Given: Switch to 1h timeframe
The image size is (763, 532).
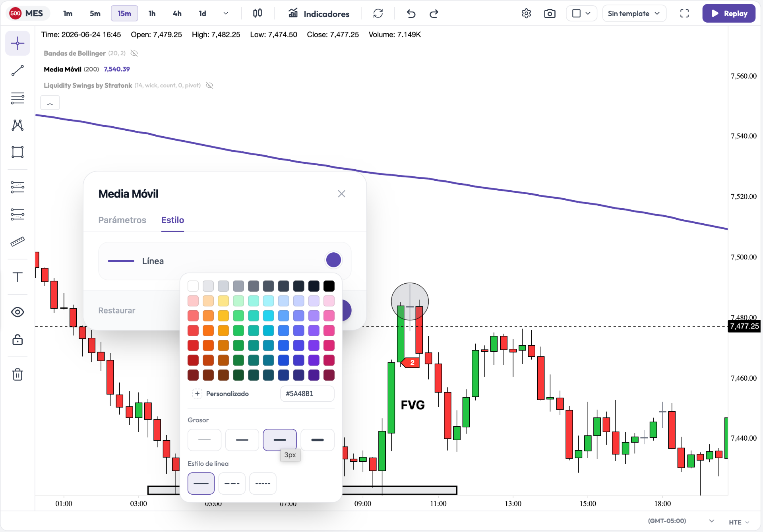Looking at the screenshot, I should click(x=152, y=14).
